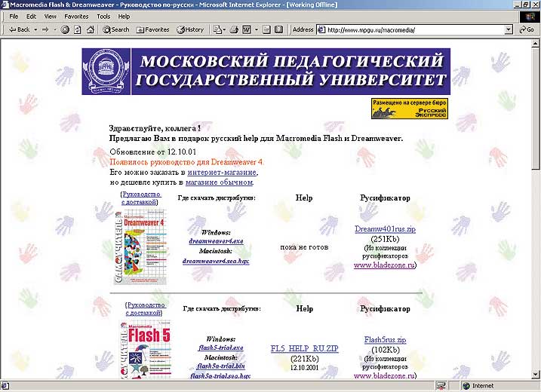
Task: Open the Help menu
Action: [x=124, y=16]
